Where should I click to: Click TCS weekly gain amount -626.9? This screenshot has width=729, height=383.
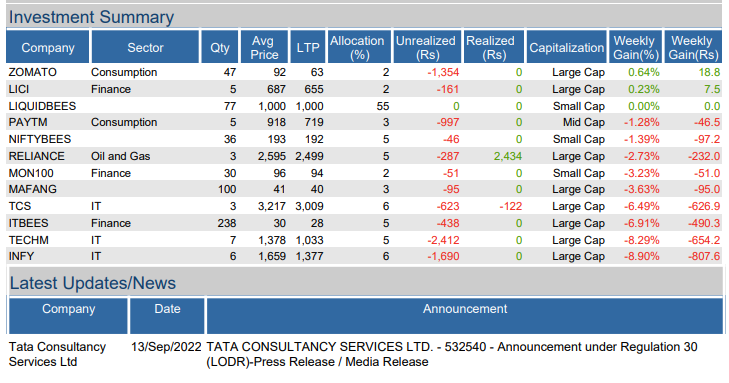point(704,206)
